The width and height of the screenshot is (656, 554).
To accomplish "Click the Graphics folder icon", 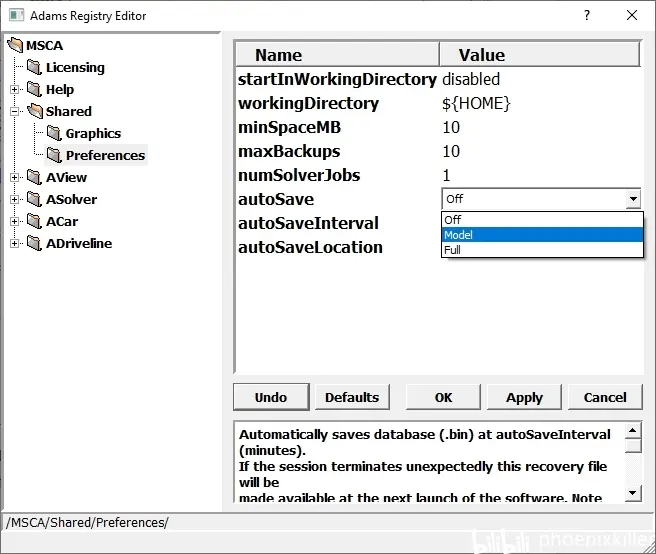I will coord(54,133).
